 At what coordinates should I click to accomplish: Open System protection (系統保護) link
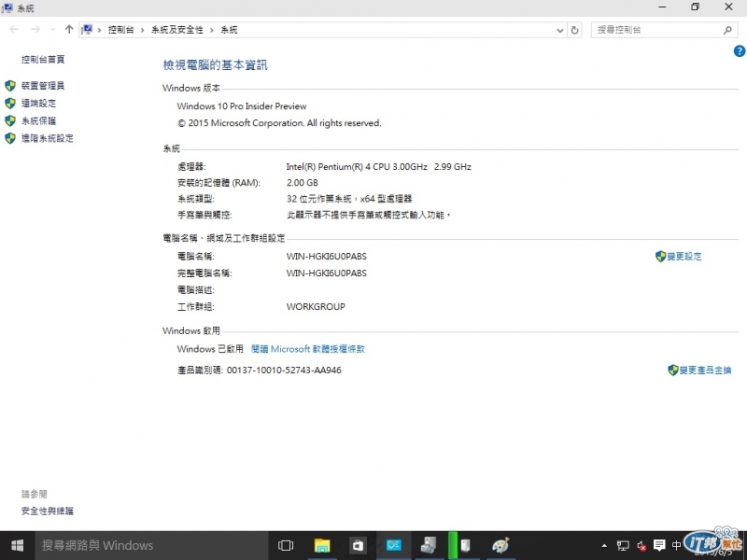tap(38, 121)
